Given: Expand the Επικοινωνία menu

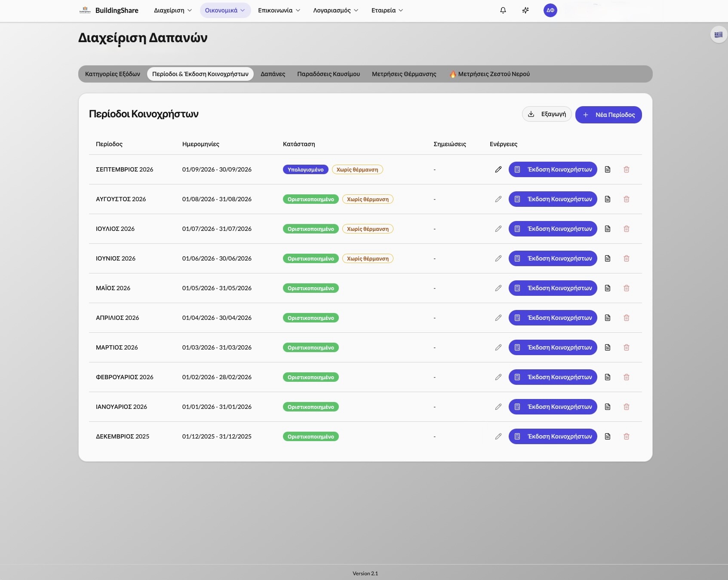Looking at the screenshot, I should (x=279, y=10).
